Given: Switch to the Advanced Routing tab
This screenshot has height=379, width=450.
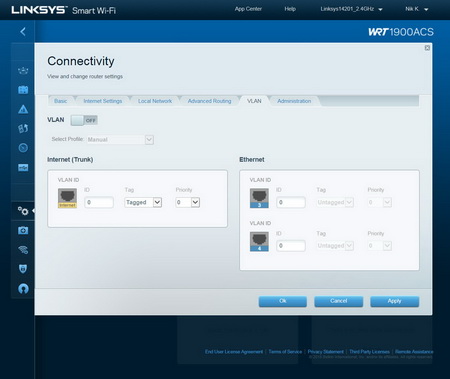Looking at the screenshot, I should [x=209, y=101].
